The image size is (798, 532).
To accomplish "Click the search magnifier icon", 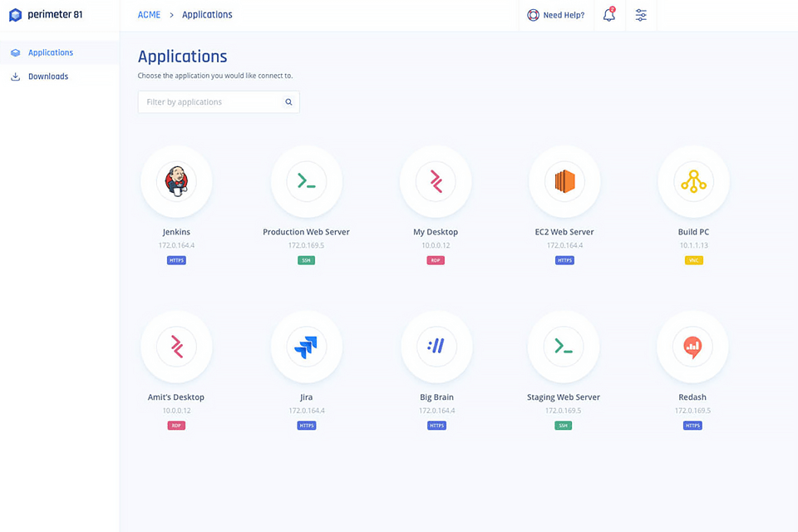I will [x=288, y=101].
